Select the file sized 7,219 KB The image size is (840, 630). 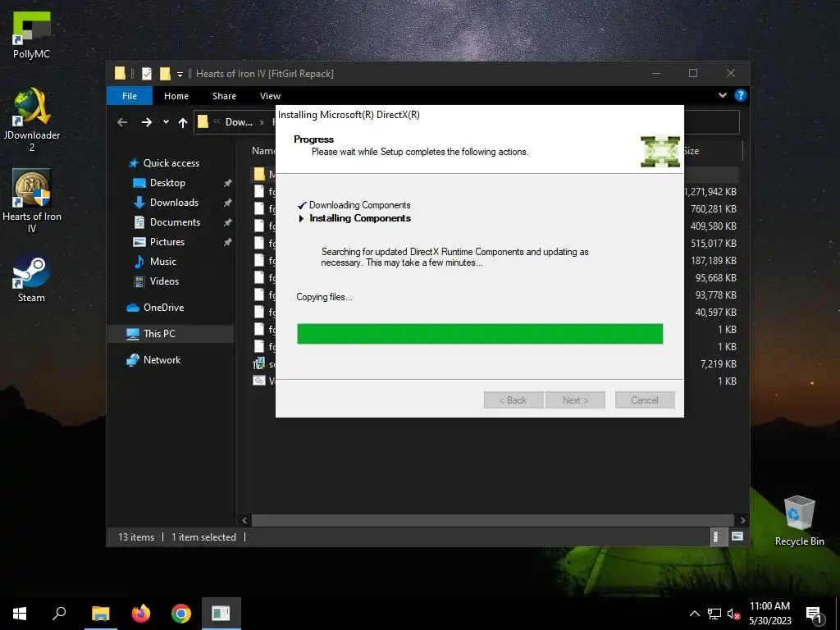pos(719,363)
